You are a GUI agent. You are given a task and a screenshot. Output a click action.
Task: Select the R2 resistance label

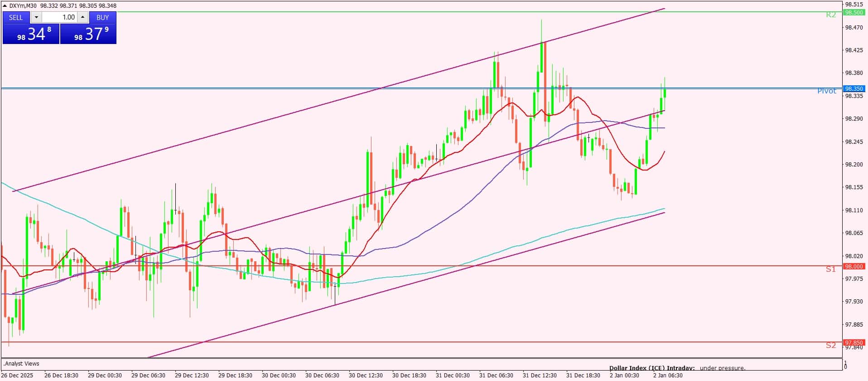[x=831, y=15]
